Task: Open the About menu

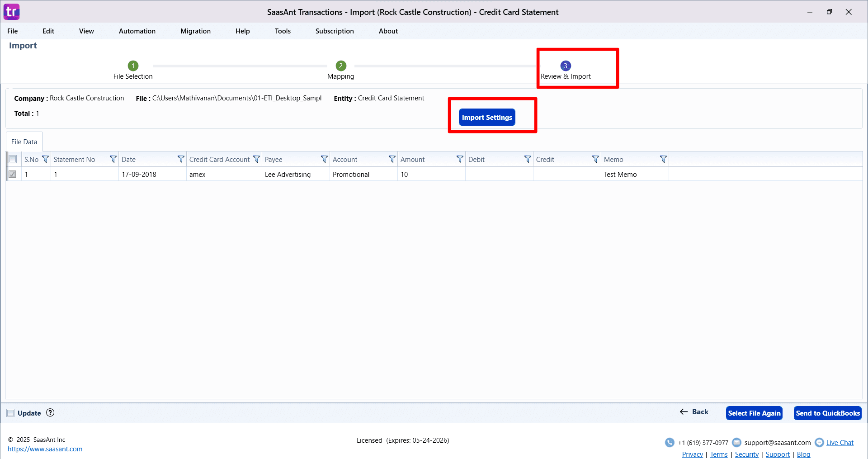Action: click(x=388, y=31)
